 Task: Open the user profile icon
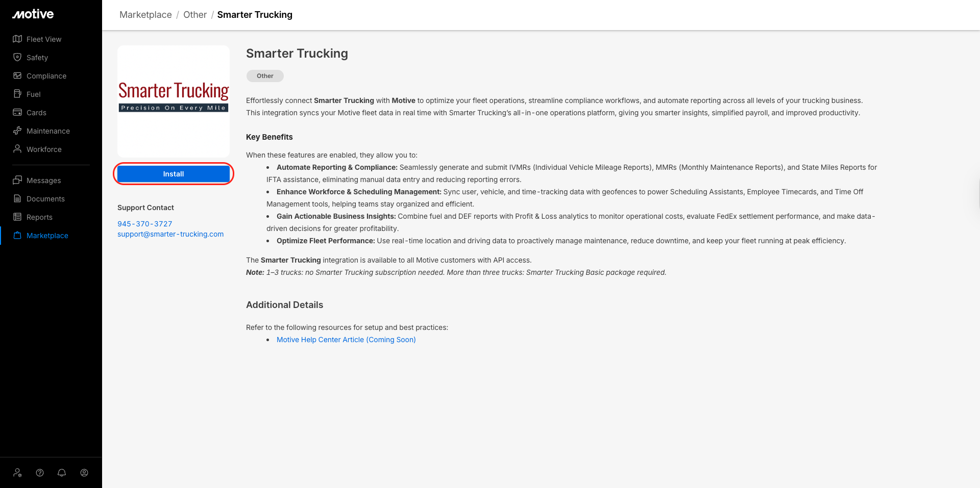point(84,473)
